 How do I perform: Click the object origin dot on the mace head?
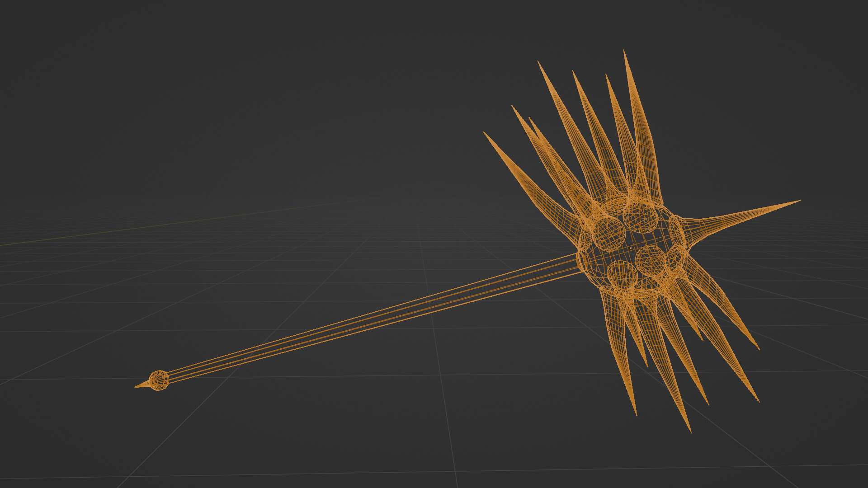[x=631, y=248]
